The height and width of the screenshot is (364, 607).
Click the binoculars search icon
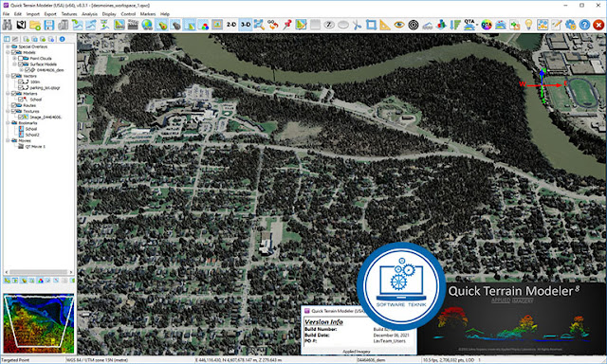coord(7,25)
